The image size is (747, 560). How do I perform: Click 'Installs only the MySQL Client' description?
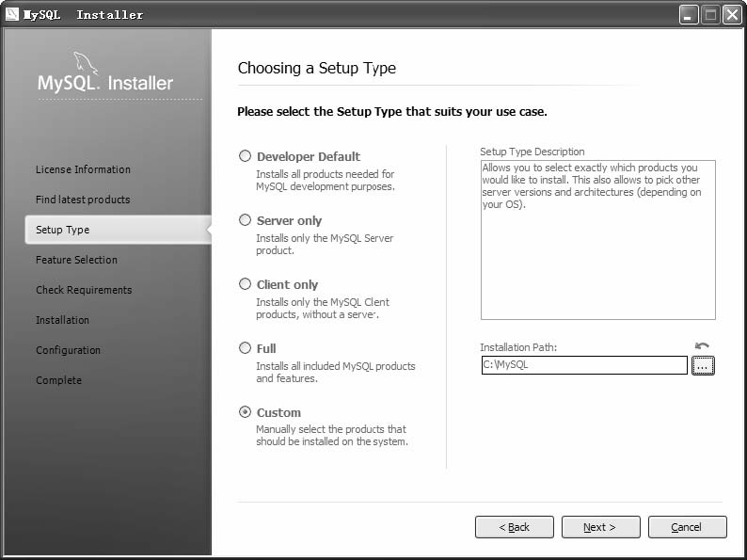(x=323, y=308)
